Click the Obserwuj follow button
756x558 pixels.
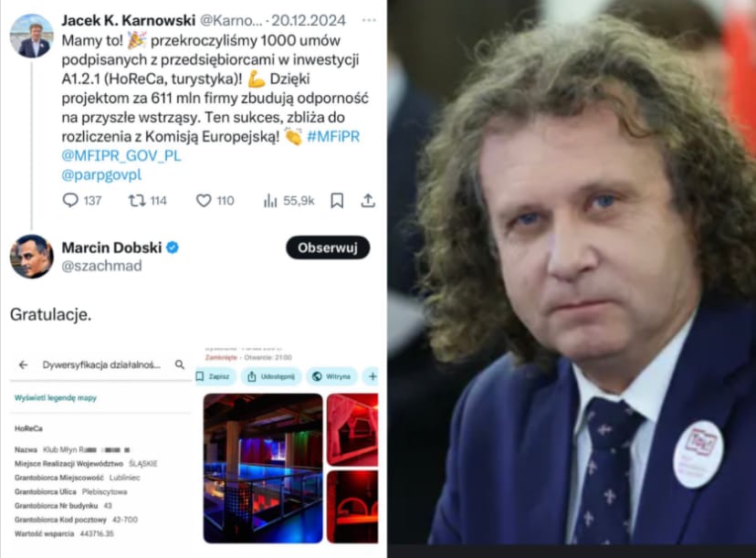[328, 247]
